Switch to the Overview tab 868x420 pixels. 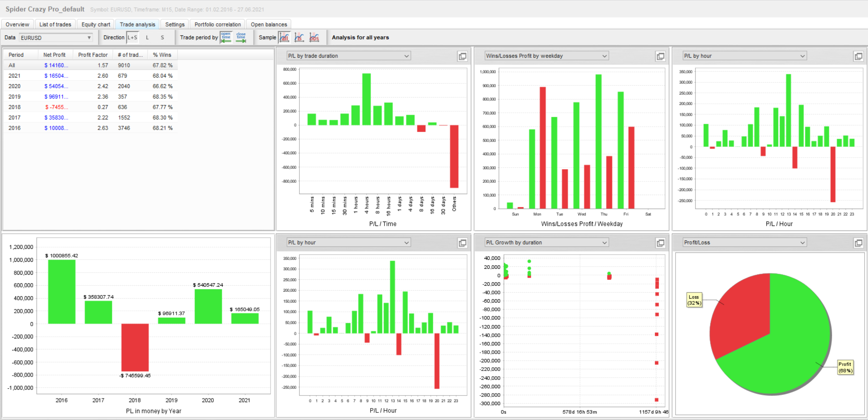18,24
